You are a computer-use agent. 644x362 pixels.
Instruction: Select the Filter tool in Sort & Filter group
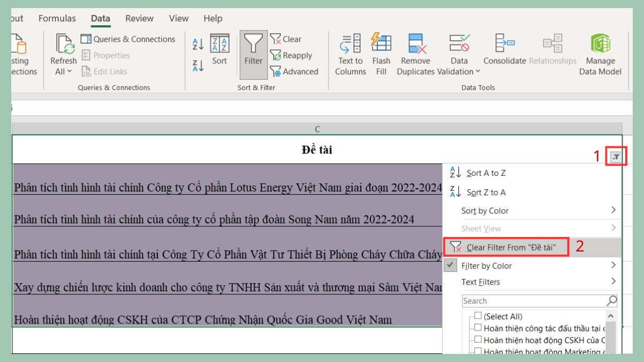[x=253, y=51]
